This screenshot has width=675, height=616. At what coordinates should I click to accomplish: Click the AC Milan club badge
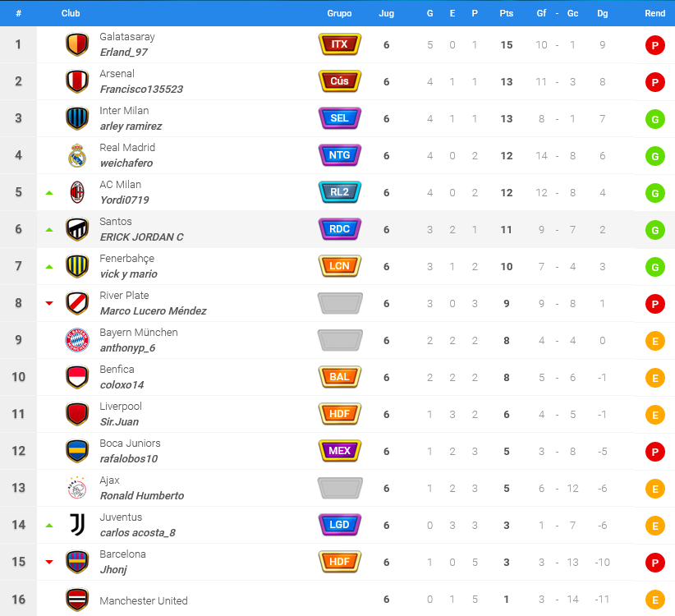(x=77, y=192)
